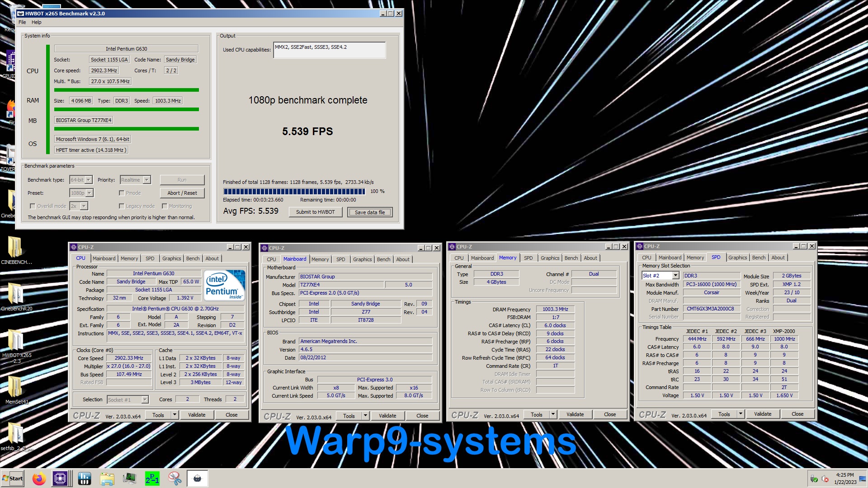868x488 pixels.
Task: Switch to About tab in CPU-Z SPD window
Action: point(778,258)
